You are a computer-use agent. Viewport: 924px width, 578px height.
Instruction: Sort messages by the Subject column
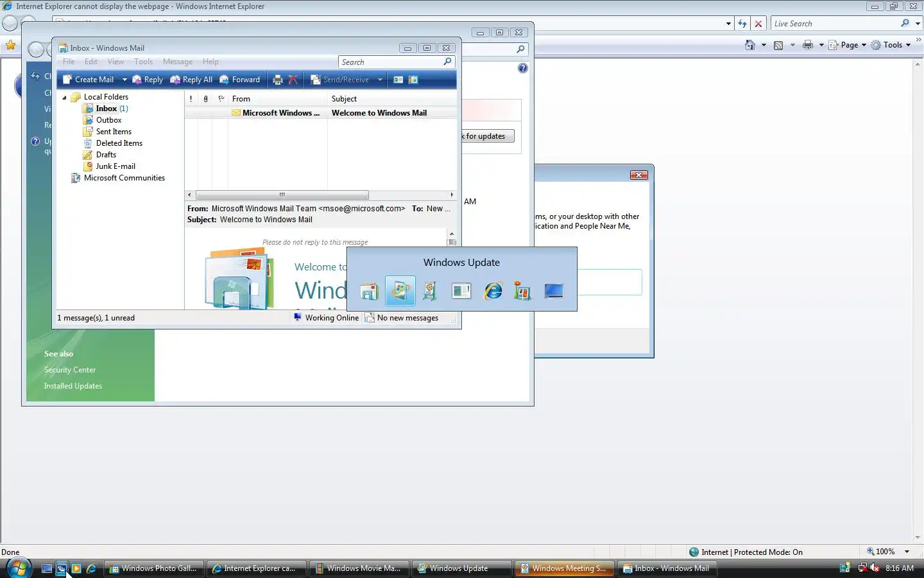pyautogui.click(x=392, y=99)
